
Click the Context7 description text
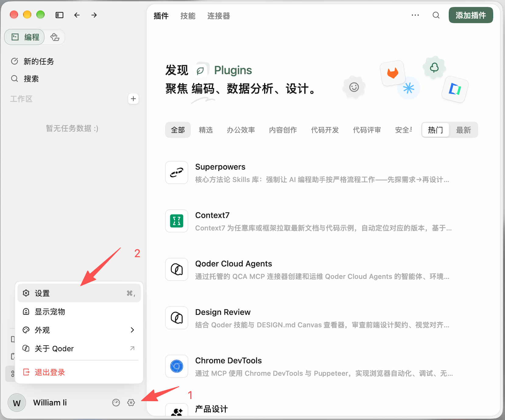(x=323, y=228)
